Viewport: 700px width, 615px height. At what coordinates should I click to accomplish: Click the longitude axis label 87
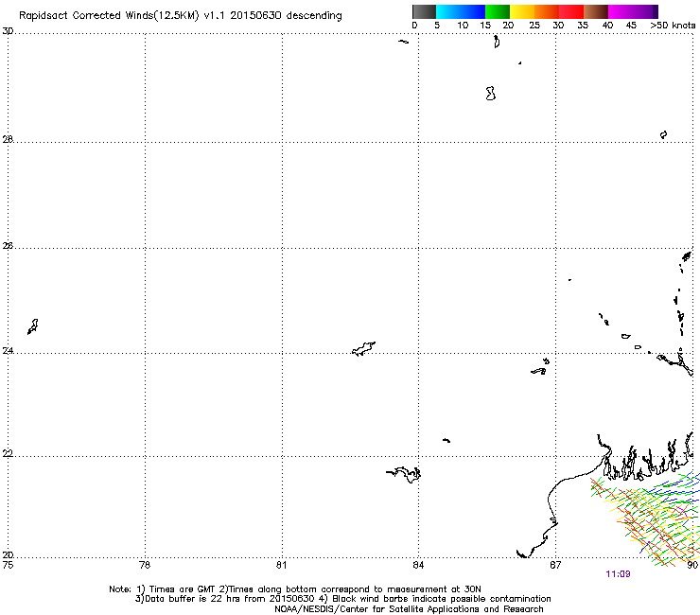coord(555,565)
